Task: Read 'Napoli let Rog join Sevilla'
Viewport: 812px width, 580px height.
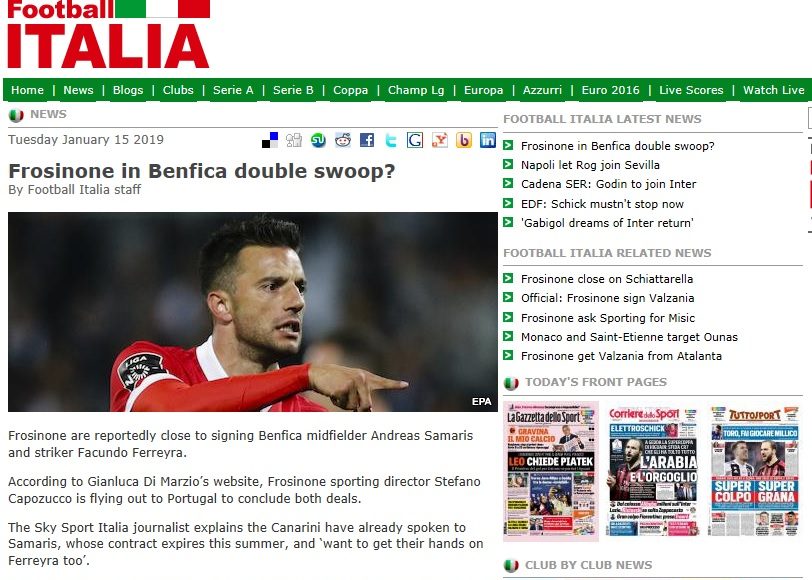Action: coord(590,165)
